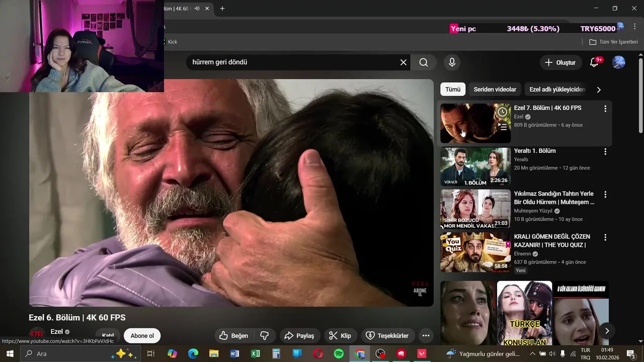Image resolution: width=644 pixels, height=362 pixels.
Task: Show more filter chips with right chevron
Action: coord(599,90)
